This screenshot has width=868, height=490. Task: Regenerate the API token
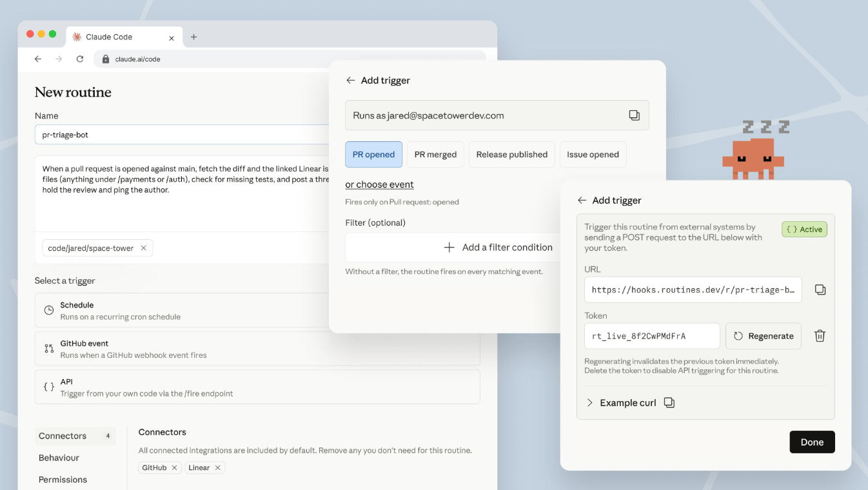tap(764, 336)
